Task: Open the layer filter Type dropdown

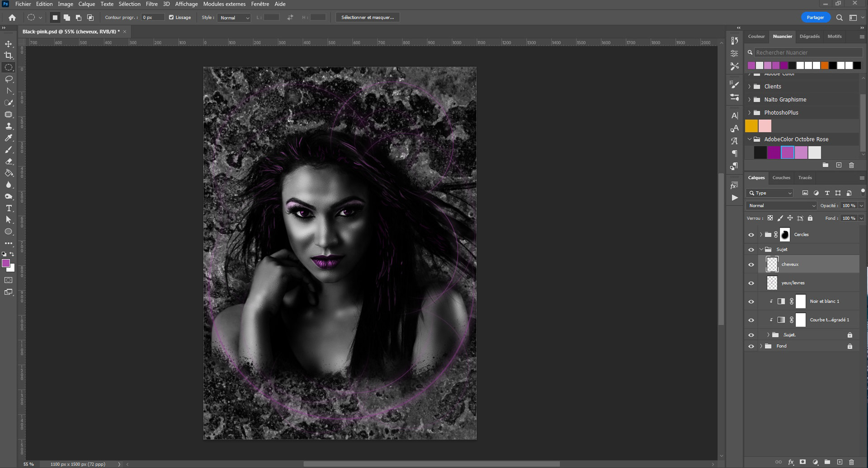Action: [770, 193]
